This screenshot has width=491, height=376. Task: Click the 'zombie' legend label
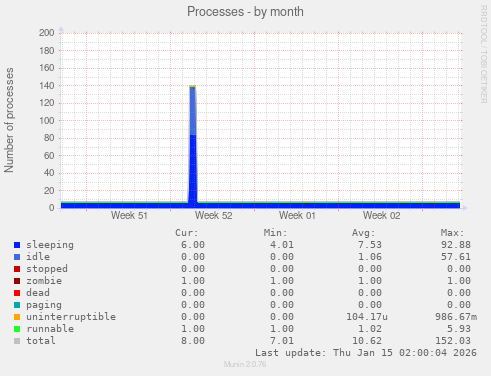tap(44, 281)
